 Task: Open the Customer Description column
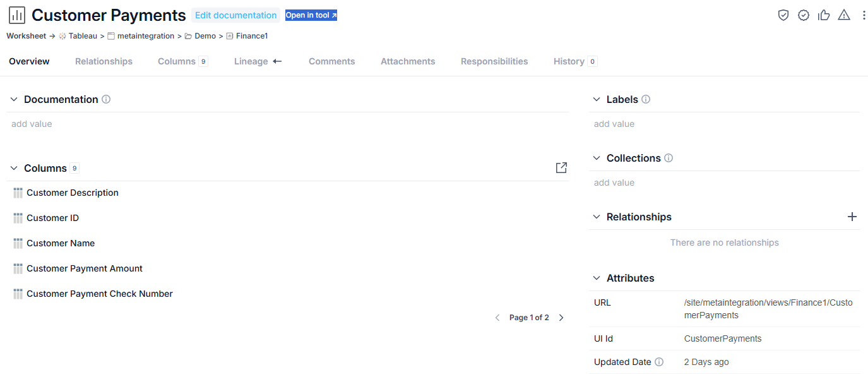point(73,193)
